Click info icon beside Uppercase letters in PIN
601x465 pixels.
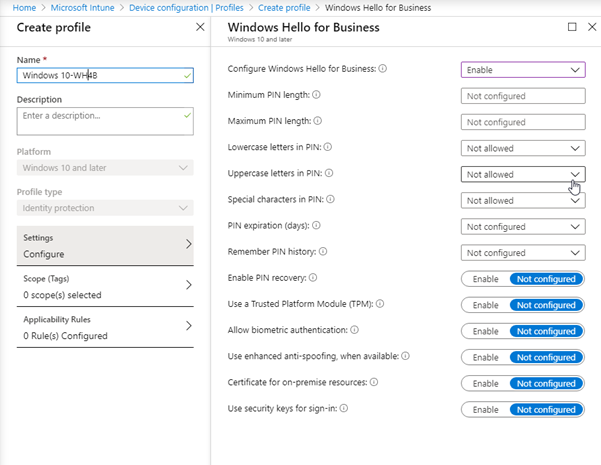[329, 173]
